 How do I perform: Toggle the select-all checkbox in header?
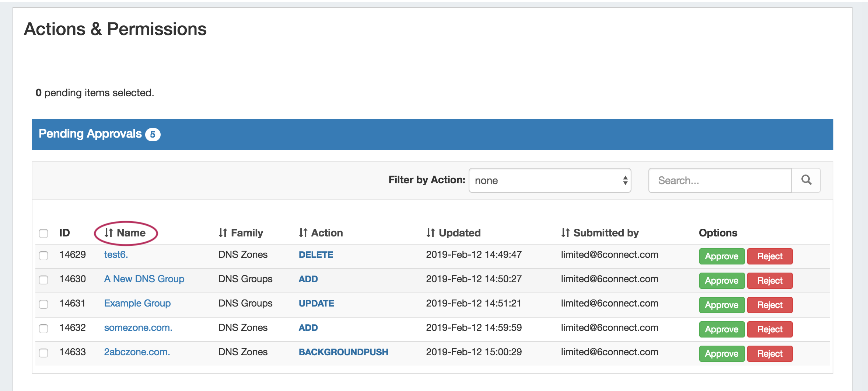(x=43, y=233)
